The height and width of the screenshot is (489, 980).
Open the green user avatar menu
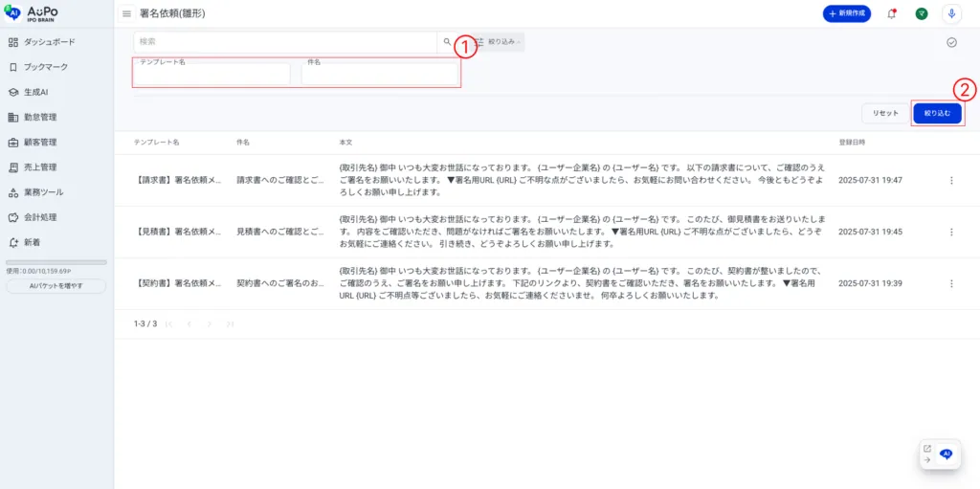(x=922, y=13)
